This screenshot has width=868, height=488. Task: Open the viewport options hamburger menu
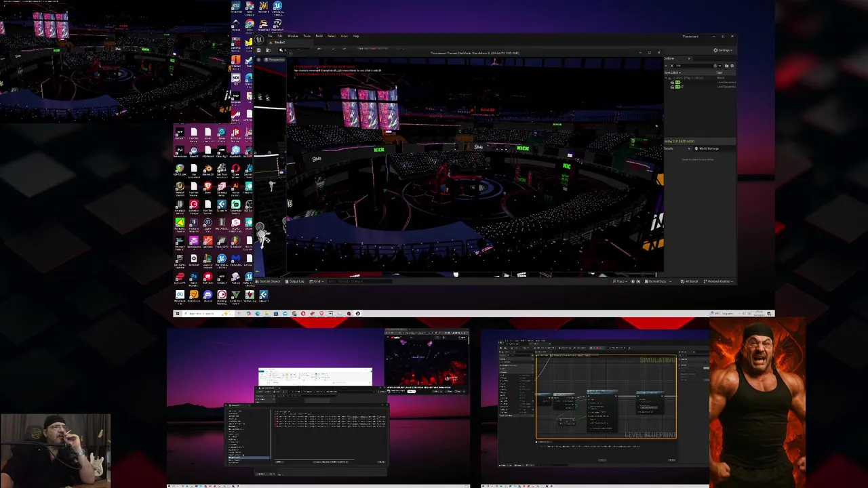click(x=258, y=60)
